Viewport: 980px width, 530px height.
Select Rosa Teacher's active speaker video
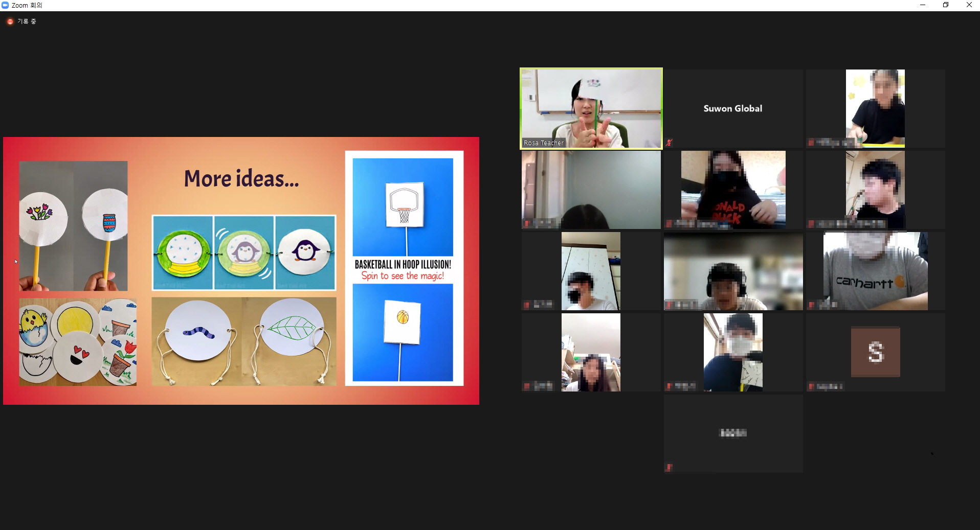pyautogui.click(x=591, y=108)
